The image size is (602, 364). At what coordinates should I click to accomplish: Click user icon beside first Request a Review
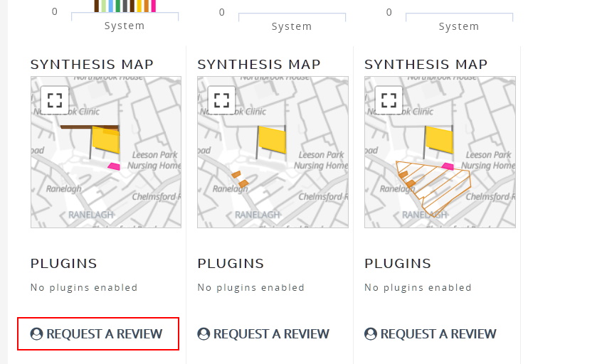pyautogui.click(x=36, y=334)
